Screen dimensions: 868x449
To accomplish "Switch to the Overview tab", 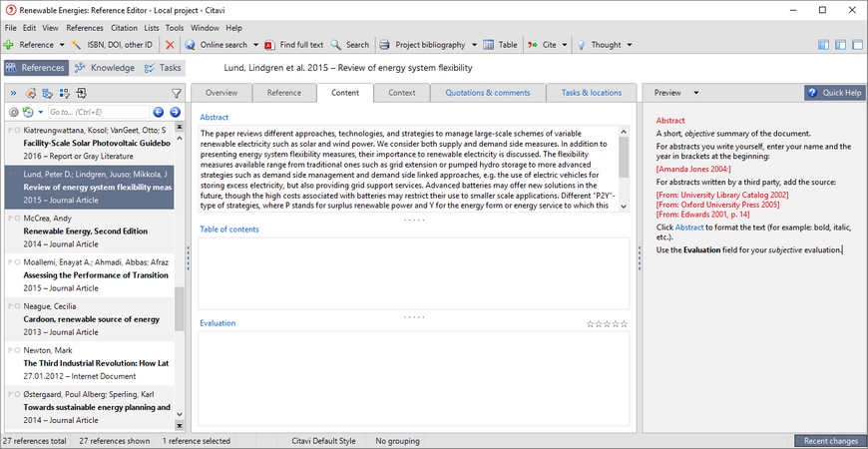I will coord(221,93).
